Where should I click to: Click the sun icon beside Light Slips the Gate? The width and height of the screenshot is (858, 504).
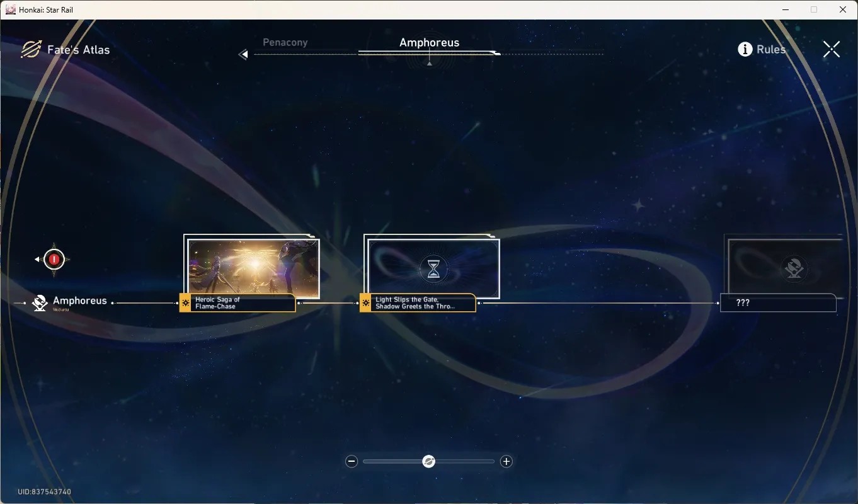point(365,303)
